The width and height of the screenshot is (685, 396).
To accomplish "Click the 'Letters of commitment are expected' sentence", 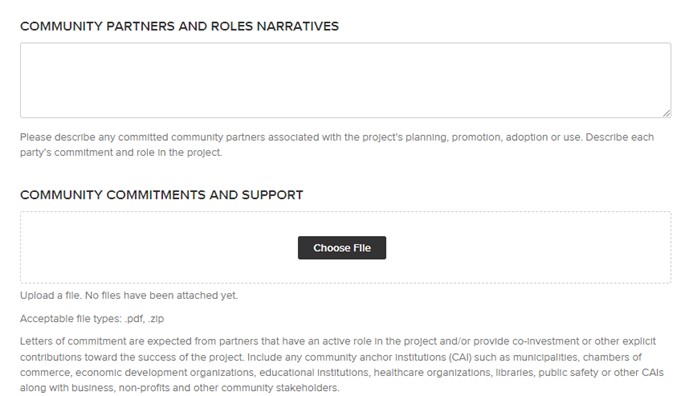I will click(x=338, y=341).
